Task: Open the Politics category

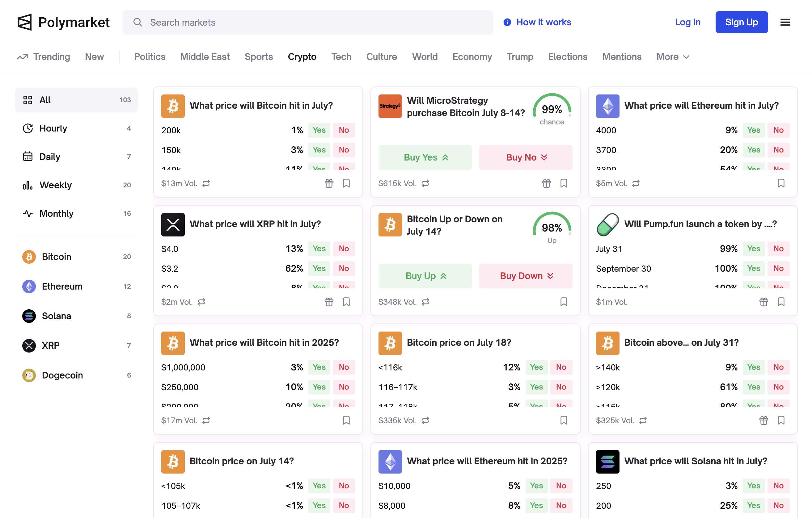Action: click(150, 56)
